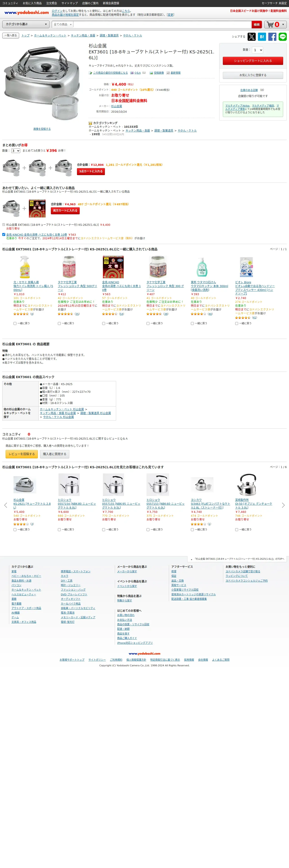Click into the product search field
Viewport: 289px width, 868px height.
162,24
